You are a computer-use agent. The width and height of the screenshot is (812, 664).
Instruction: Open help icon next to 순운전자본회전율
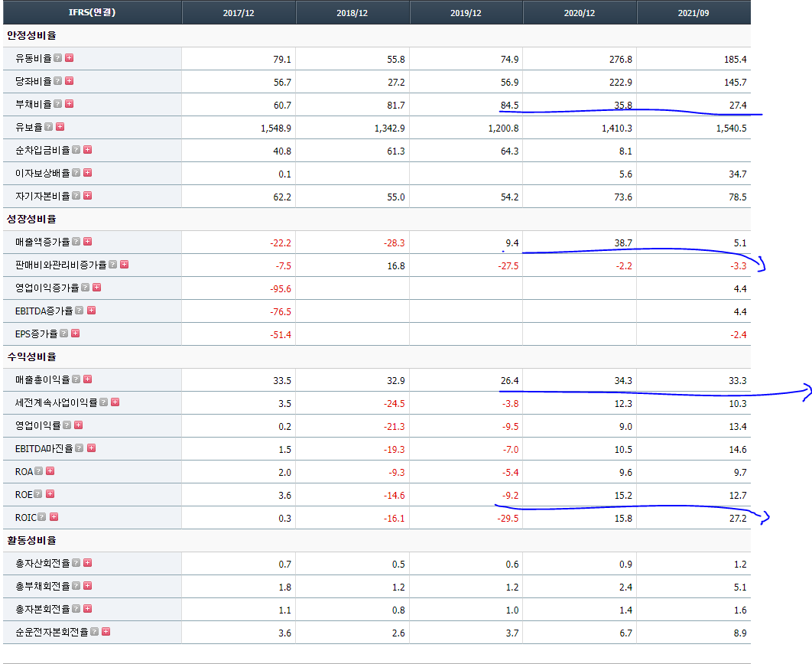point(94,631)
